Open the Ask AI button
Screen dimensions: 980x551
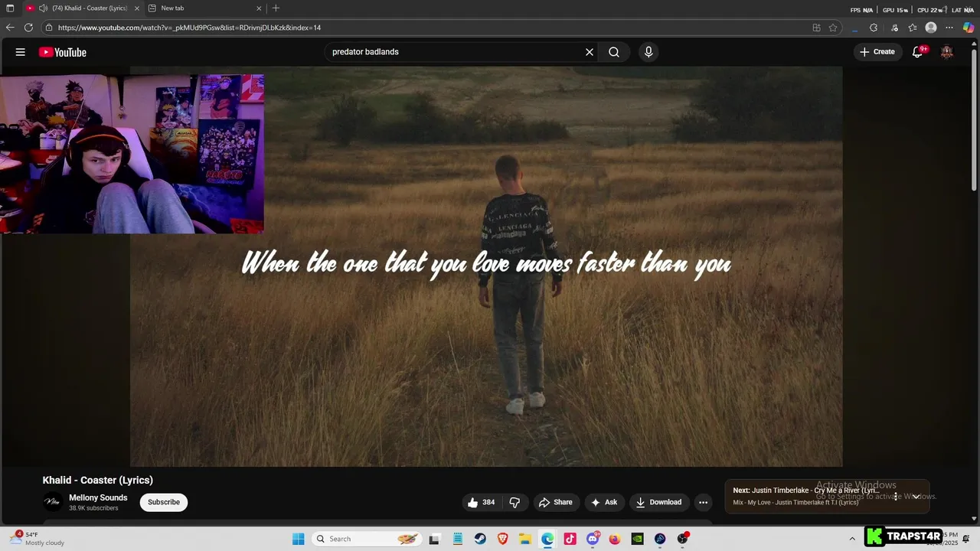[604, 502]
